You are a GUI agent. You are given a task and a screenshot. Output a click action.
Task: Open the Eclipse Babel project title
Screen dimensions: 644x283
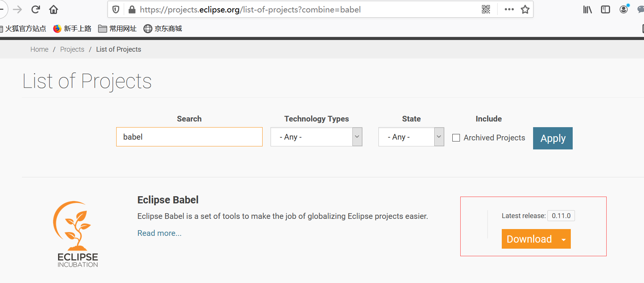tap(168, 200)
